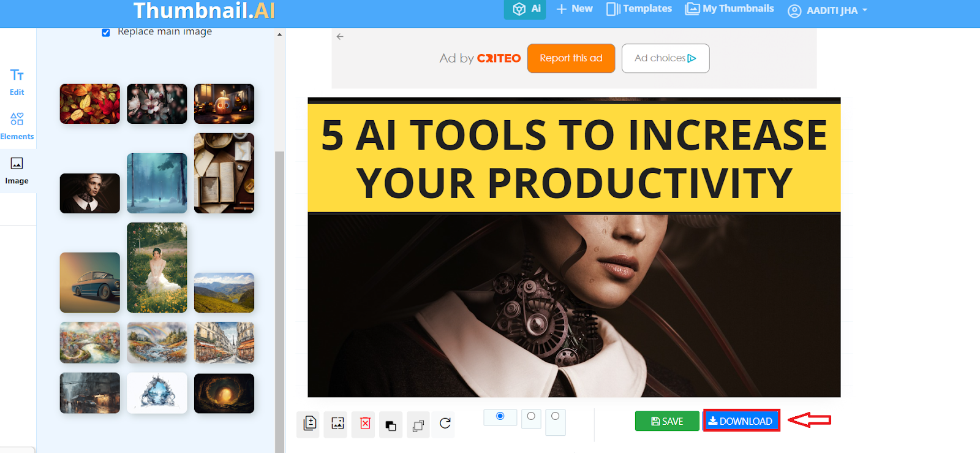The image size is (980, 453).
Task: Click the bring-to-front layer icon
Action: [x=391, y=425]
